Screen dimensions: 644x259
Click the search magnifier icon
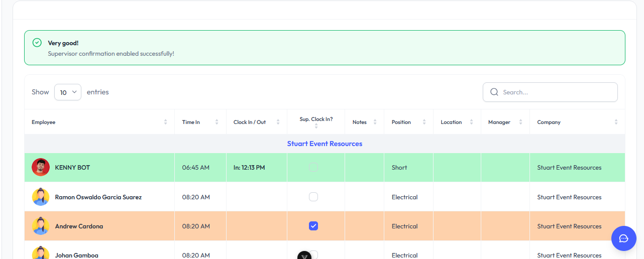tap(494, 92)
